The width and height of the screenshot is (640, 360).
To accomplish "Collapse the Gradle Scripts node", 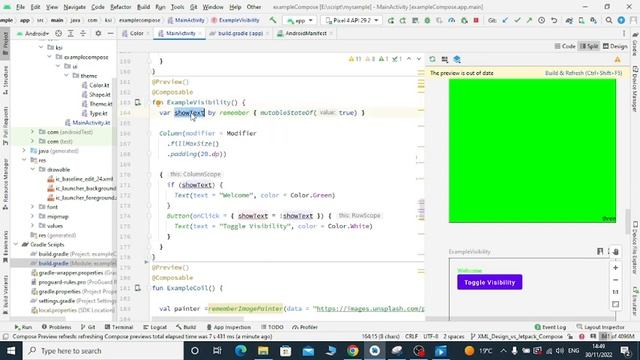I will click(16, 245).
